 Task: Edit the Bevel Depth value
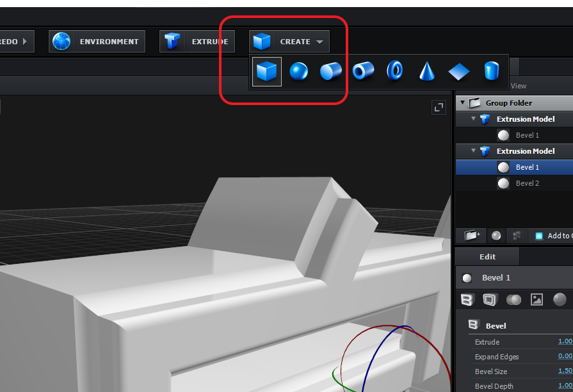[565, 386]
